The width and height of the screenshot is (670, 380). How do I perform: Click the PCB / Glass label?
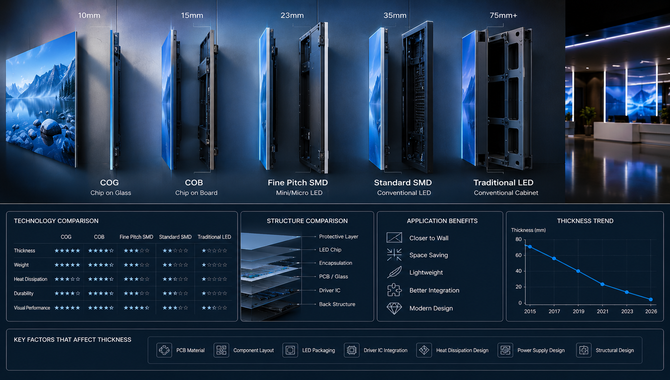click(333, 277)
